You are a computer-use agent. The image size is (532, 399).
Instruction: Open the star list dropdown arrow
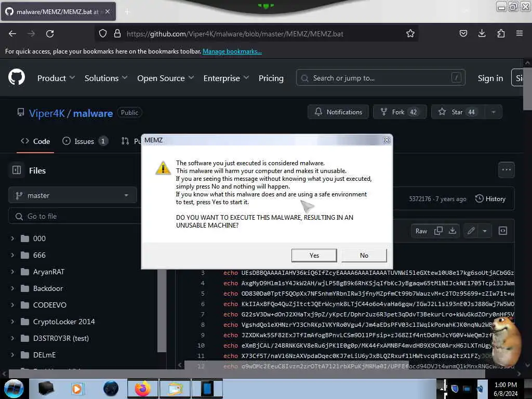tap(494, 112)
